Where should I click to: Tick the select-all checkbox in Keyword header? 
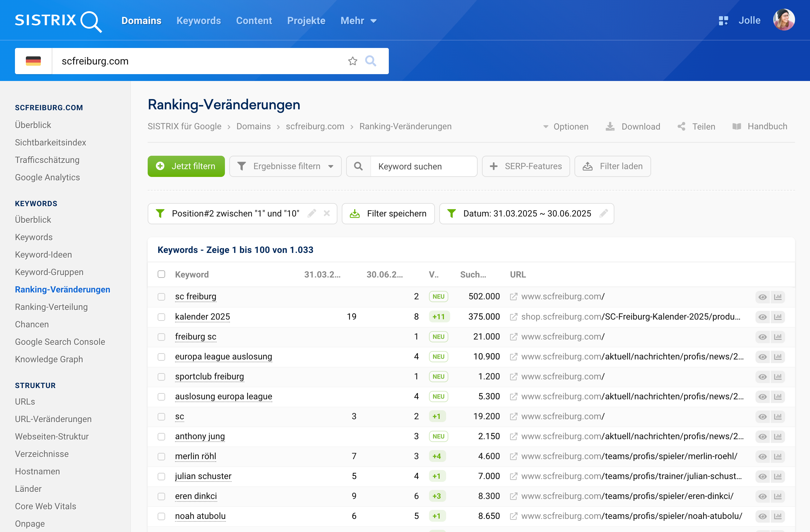[x=161, y=274]
